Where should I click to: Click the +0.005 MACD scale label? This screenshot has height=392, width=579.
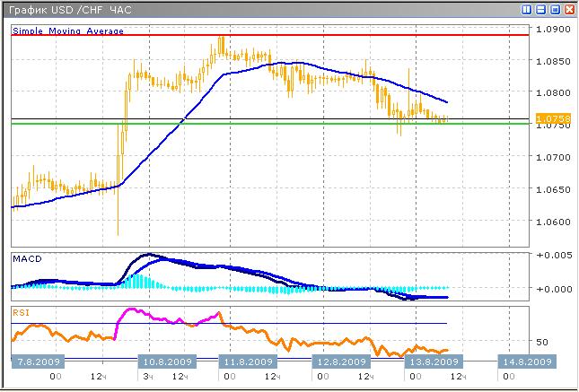(x=547, y=257)
